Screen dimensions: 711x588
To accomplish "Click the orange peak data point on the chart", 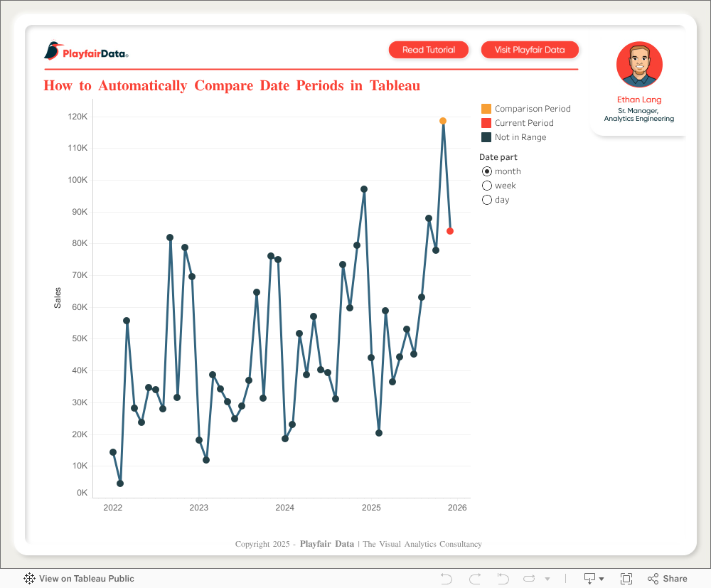I will (x=443, y=121).
